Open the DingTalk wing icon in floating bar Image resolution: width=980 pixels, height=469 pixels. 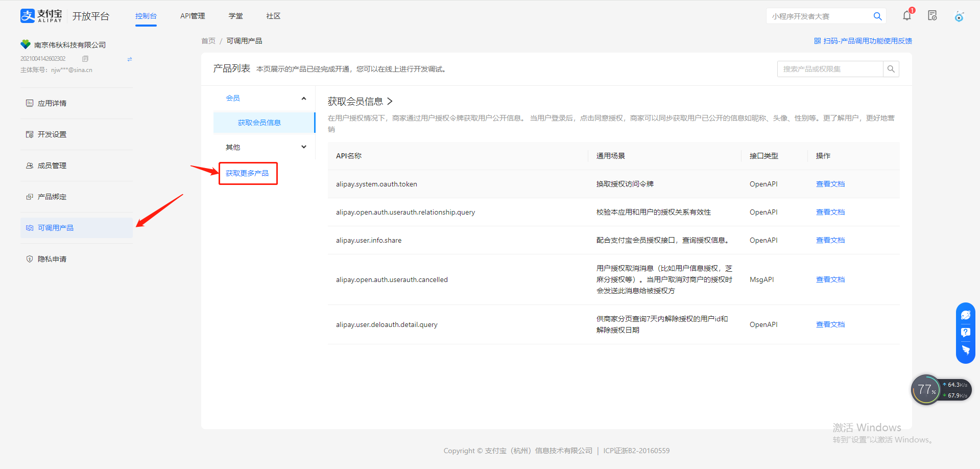965,350
